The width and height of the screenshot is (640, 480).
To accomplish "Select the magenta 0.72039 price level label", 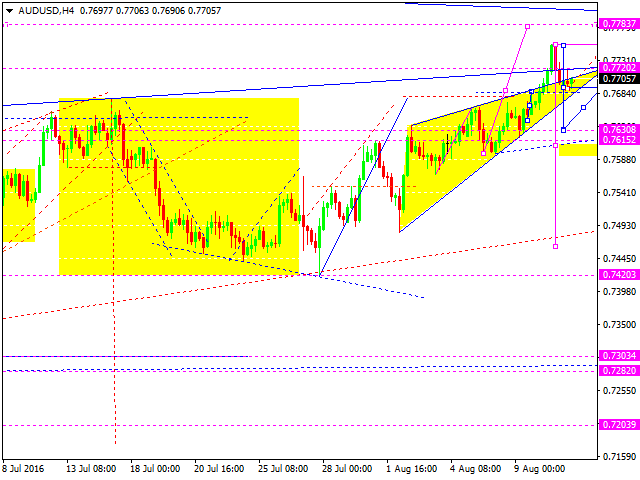I will click(x=619, y=425).
